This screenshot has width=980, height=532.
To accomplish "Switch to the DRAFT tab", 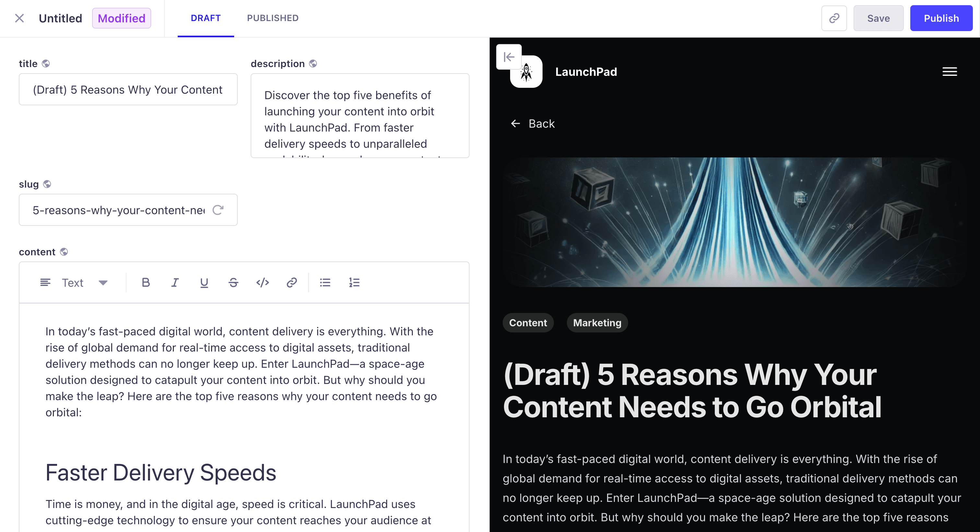I will [x=206, y=18].
